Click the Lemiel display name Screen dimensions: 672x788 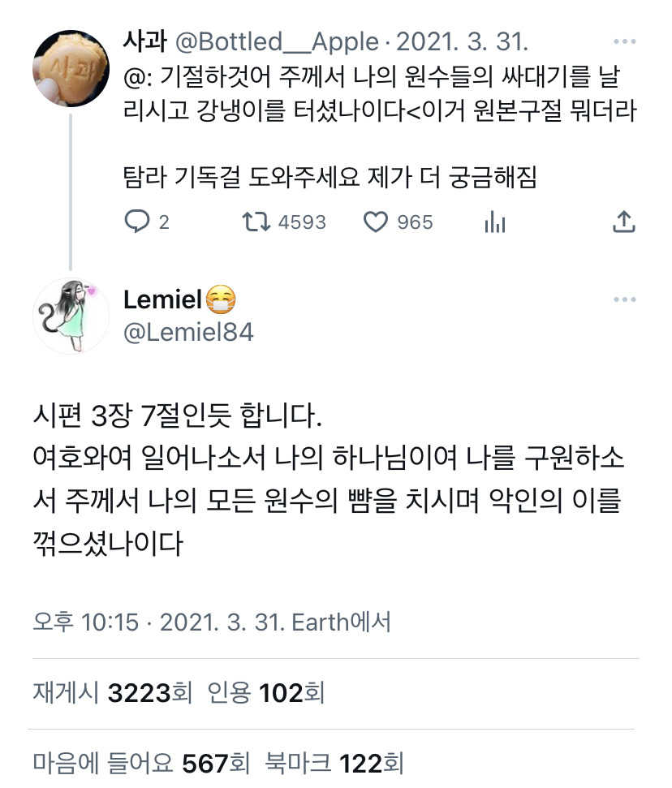pyautogui.click(x=163, y=299)
